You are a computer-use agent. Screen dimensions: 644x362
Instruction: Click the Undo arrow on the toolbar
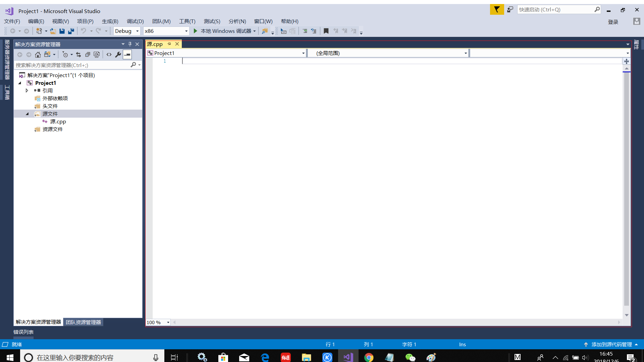pyautogui.click(x=84, y=31)
